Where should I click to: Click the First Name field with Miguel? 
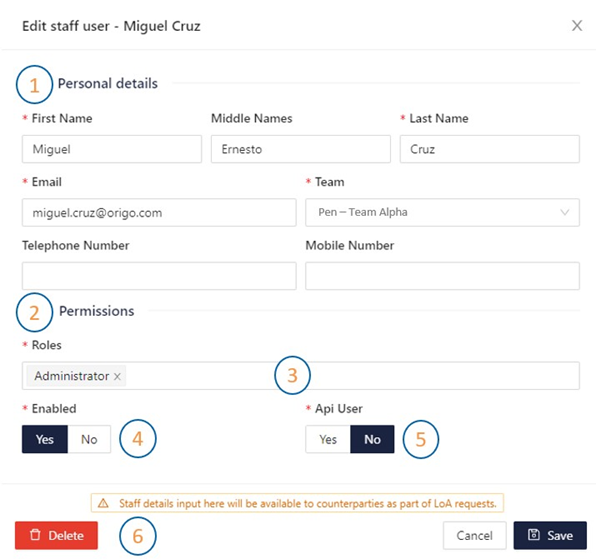pos(112,149)
